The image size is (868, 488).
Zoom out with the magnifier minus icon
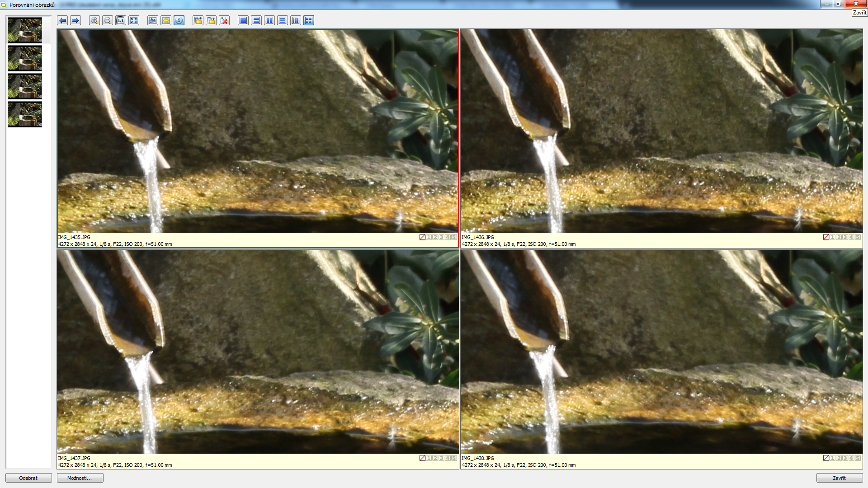point(107,21)
